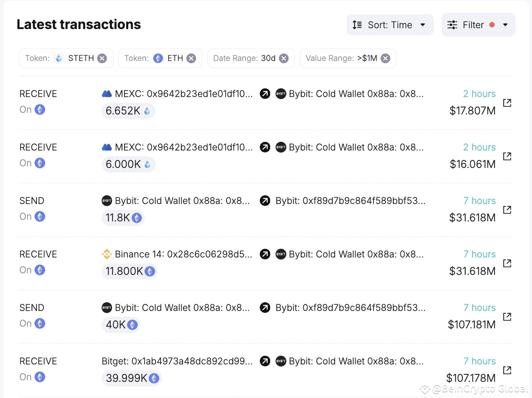Remove the Value Range >$1M filter chip
Screen dimensions: 532x398
click(385, 58)
